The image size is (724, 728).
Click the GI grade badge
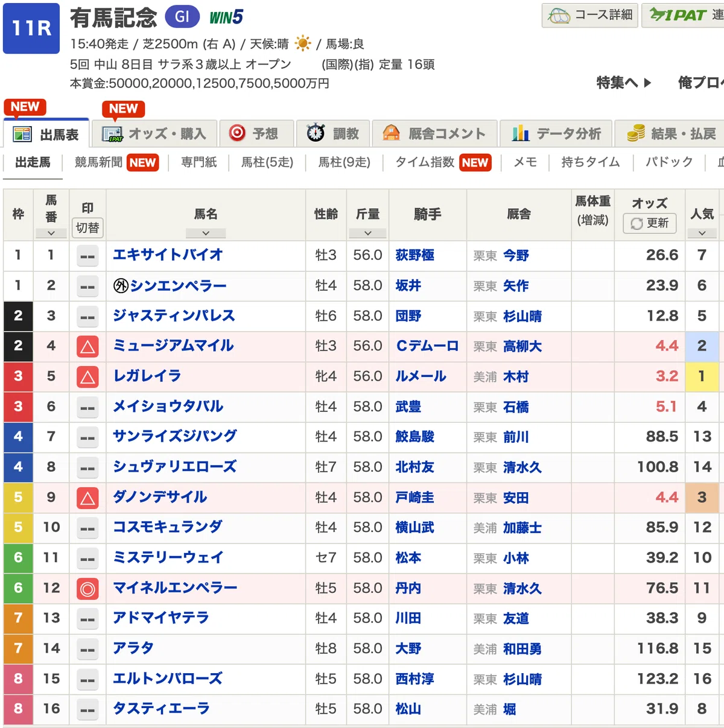click(182, 17)
